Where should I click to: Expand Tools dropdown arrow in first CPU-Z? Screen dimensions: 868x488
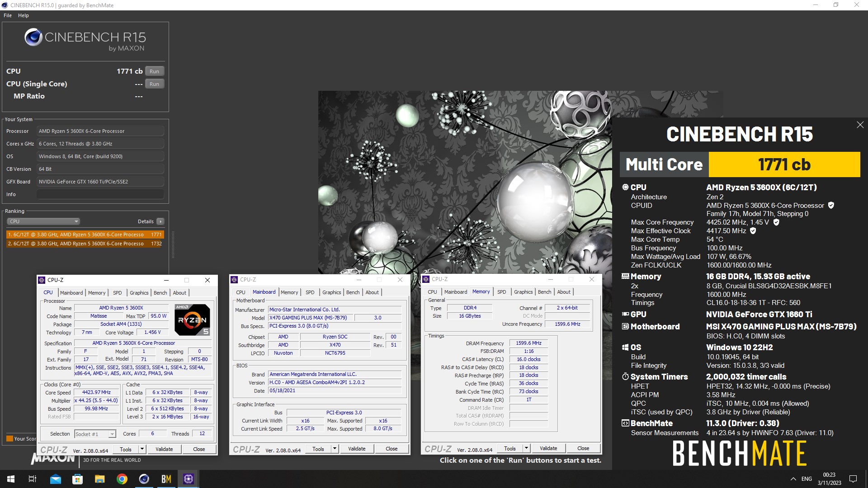142,449
